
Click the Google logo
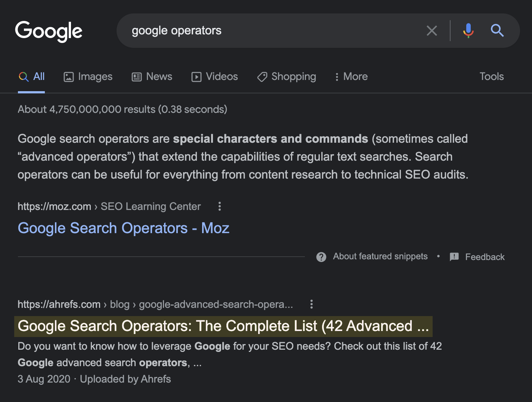(x=49, y=31)
